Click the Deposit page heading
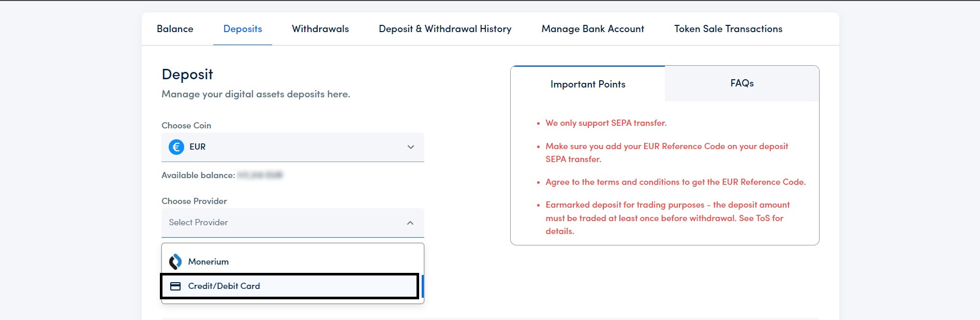This screenshot has width=980, height=320. [x=187, y=74]
